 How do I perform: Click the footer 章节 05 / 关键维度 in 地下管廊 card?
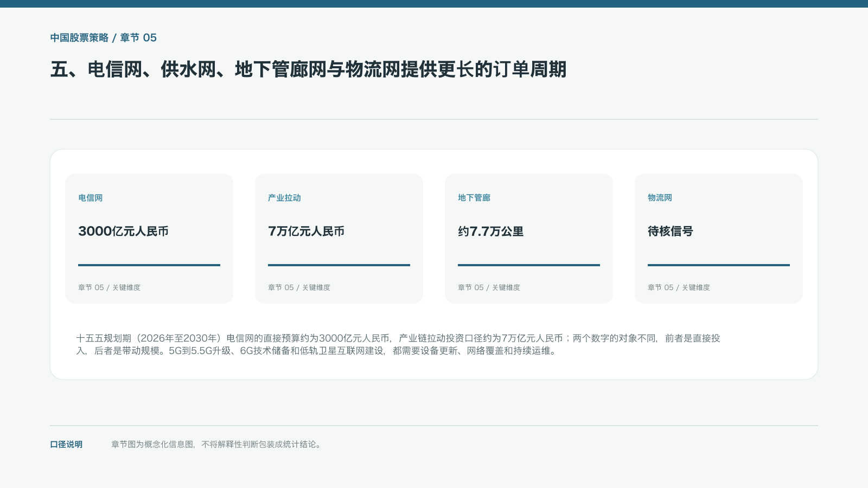(489, 287)
